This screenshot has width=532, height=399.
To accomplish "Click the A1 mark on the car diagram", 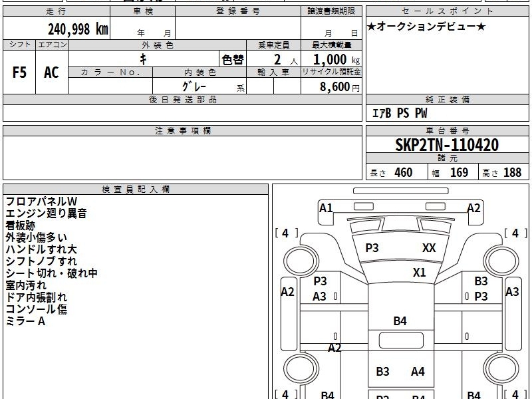I will click(x=326, y=208).
